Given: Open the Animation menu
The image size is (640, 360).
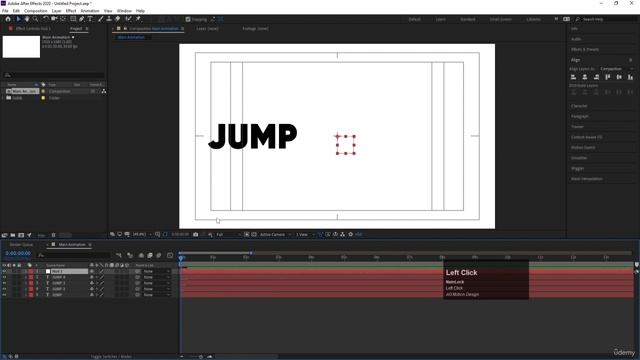Looking at the screenshot, I should [x=90, y=11].
